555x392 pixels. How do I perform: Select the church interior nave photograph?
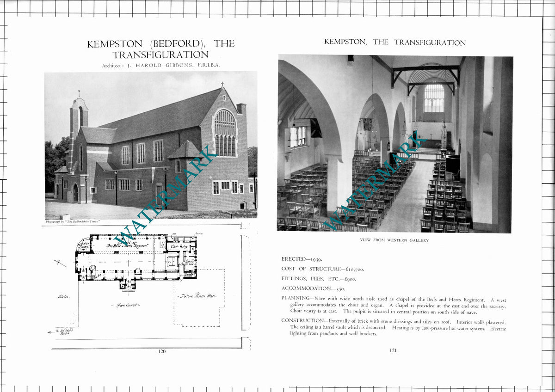[x=395, y=144]
